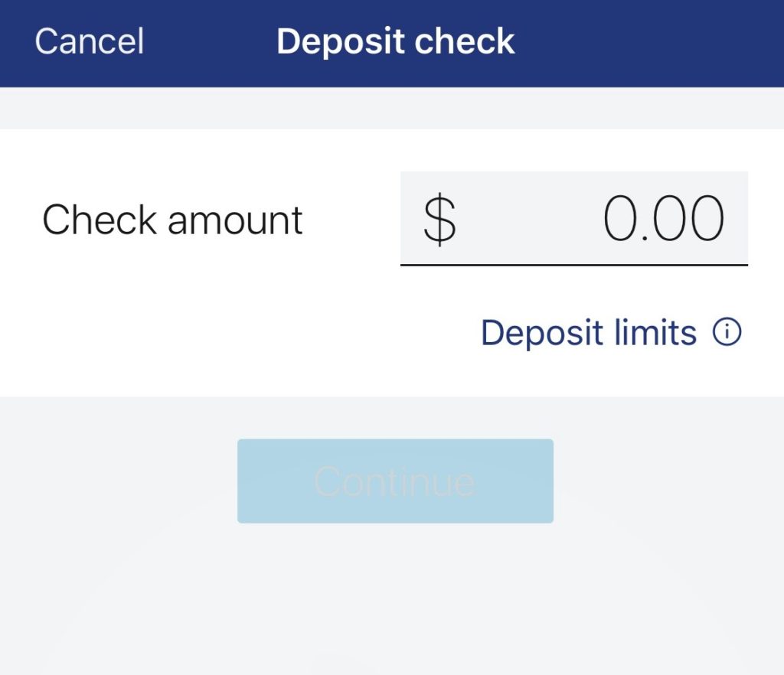Click the Continue button
The height and width of the screenshot is (675, 784).
click(395, 481)
